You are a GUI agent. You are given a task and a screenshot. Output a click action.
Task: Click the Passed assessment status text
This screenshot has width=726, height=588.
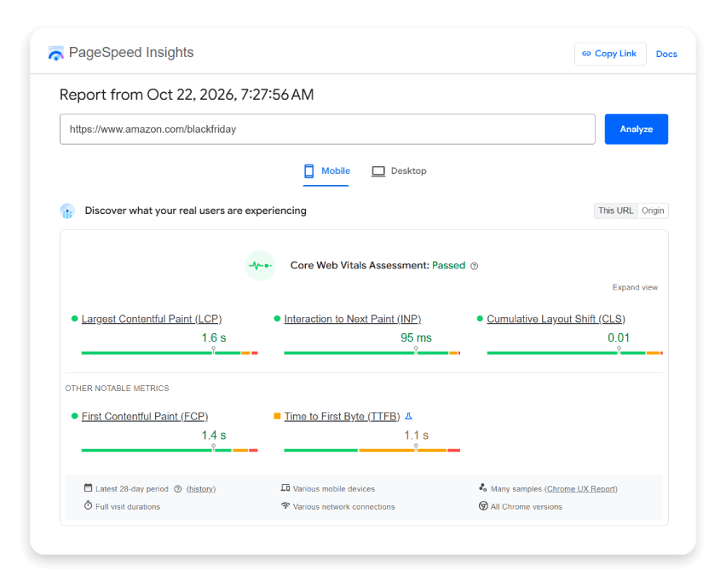pyautogui.click(x=448, y=265)
